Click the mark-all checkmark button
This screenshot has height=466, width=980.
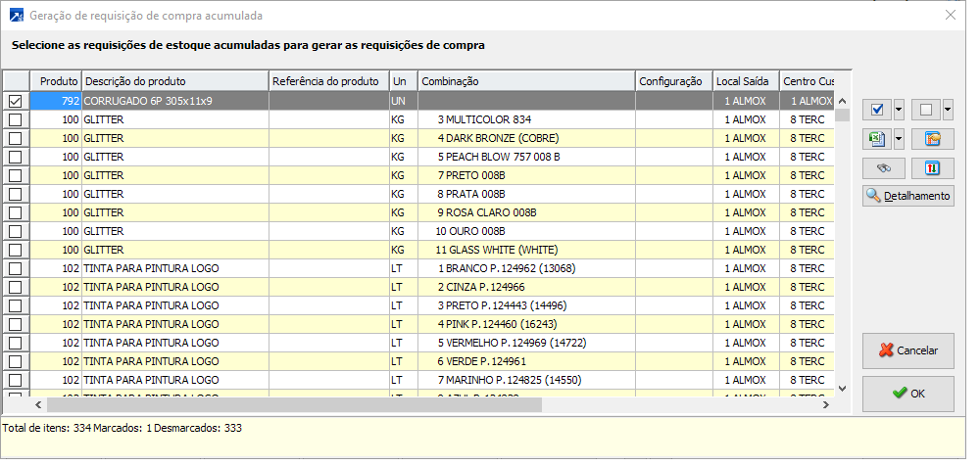(x=877, y=110)
